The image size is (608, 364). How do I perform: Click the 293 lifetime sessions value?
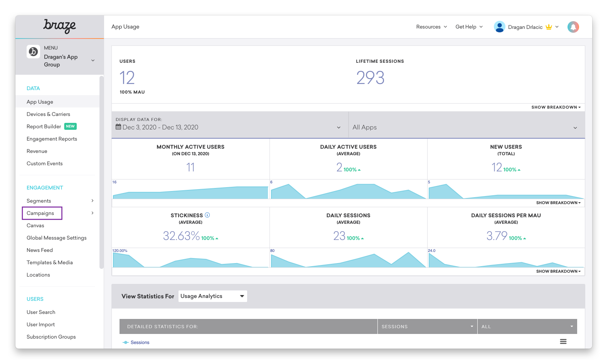370,78
